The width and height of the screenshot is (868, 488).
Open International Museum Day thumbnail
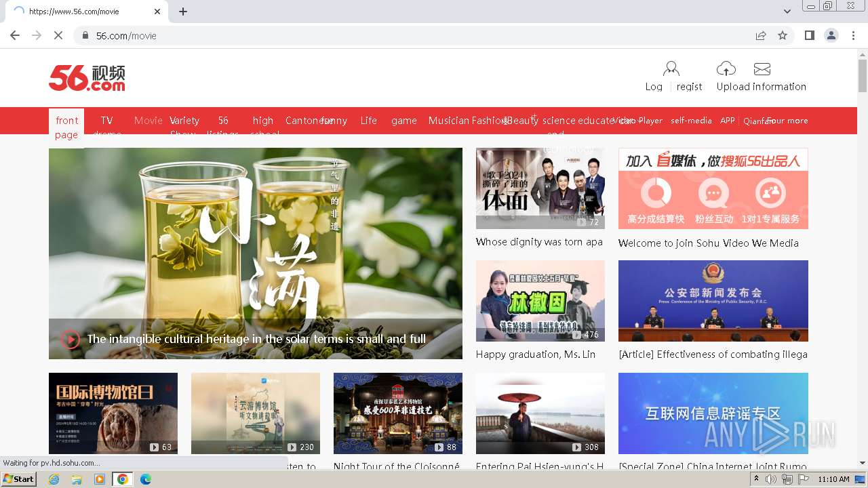(113, 413)
